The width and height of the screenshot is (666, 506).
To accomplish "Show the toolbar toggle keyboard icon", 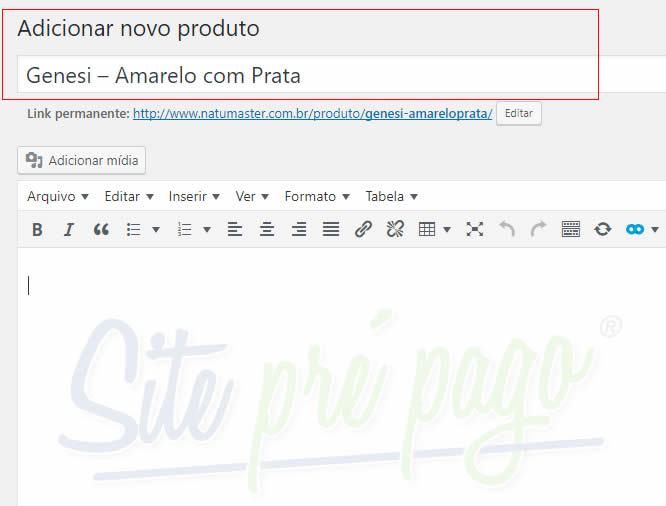I will pyautogui.click(x=571, y=230).
